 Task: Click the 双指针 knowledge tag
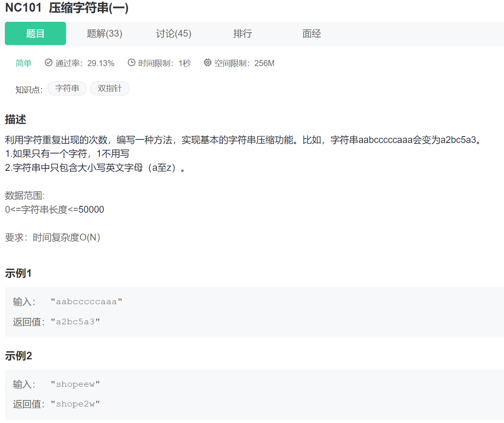tap(110, 88)
